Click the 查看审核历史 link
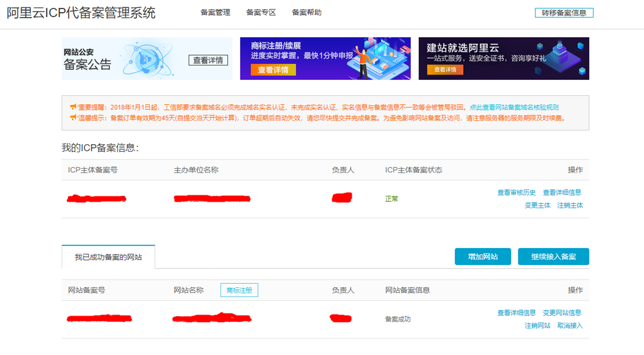Screen dimensions: 644x355 pyautogui.click(x=516, y=193)
